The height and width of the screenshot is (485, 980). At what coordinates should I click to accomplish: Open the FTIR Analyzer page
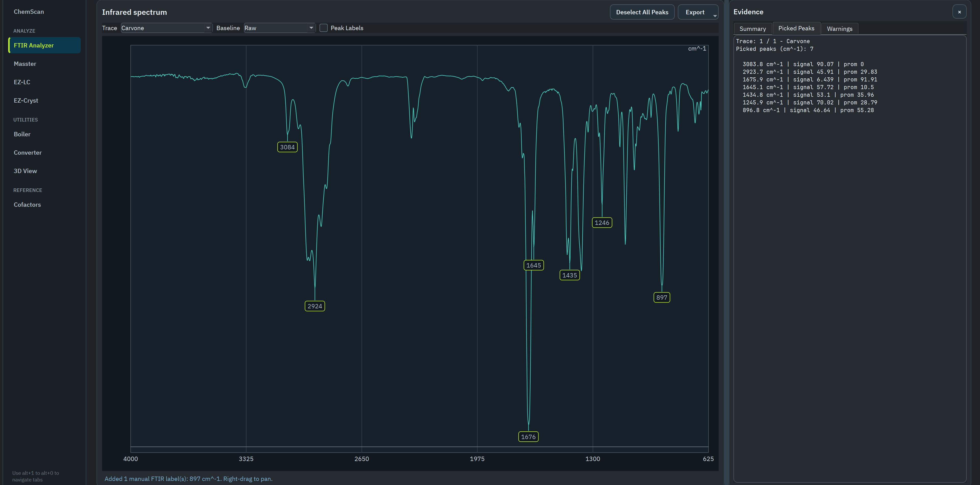(44, 45)
